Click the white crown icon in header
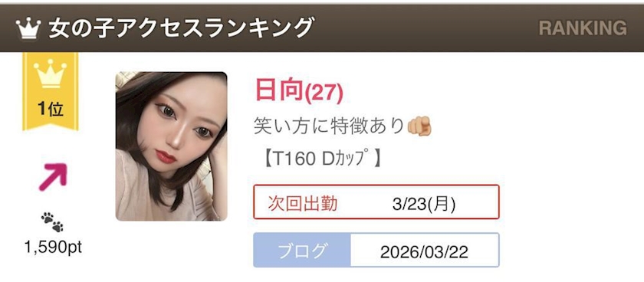This screenshot has width=644, height=282. 28,28
